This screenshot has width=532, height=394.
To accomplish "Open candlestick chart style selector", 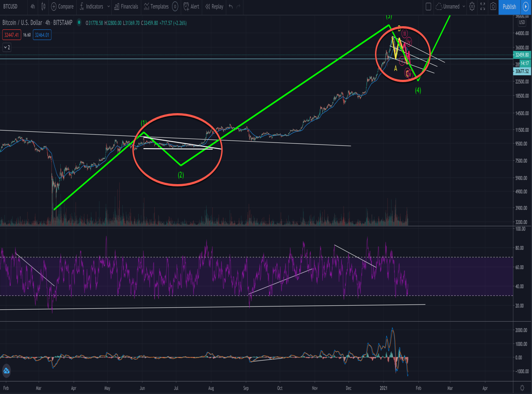I will [x=43, y=7].
